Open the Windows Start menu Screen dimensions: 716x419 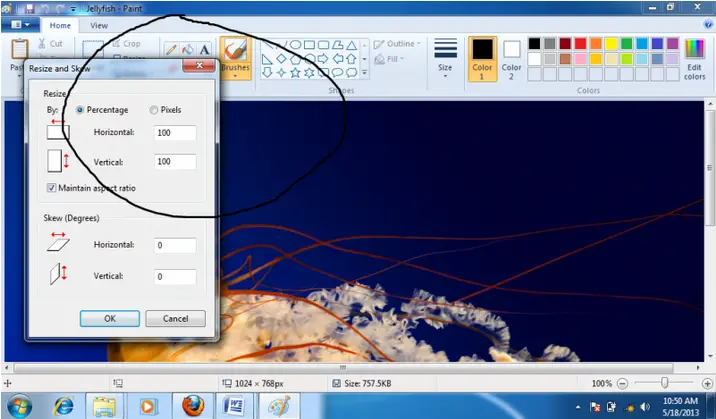pos(20,406)
